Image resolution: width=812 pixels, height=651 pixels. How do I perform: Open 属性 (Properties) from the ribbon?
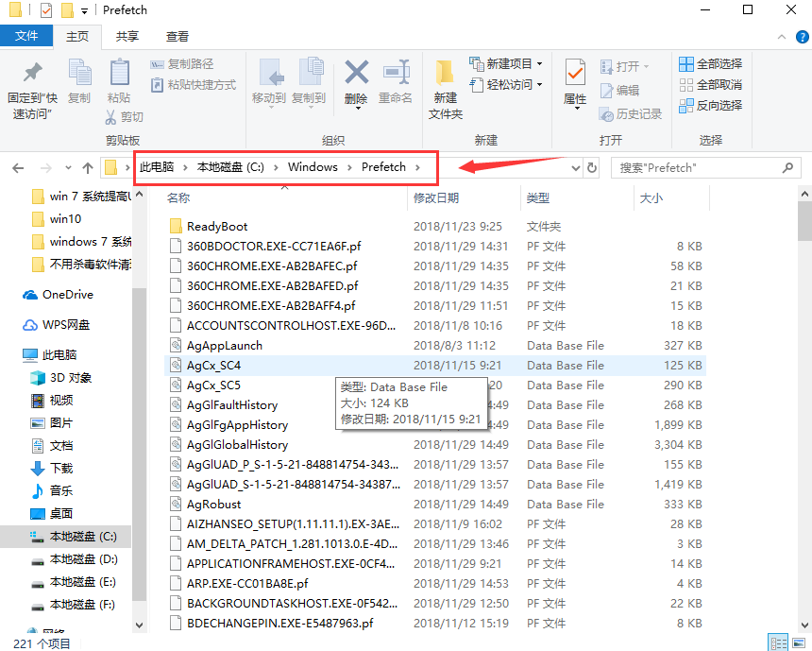pos(575,74)
